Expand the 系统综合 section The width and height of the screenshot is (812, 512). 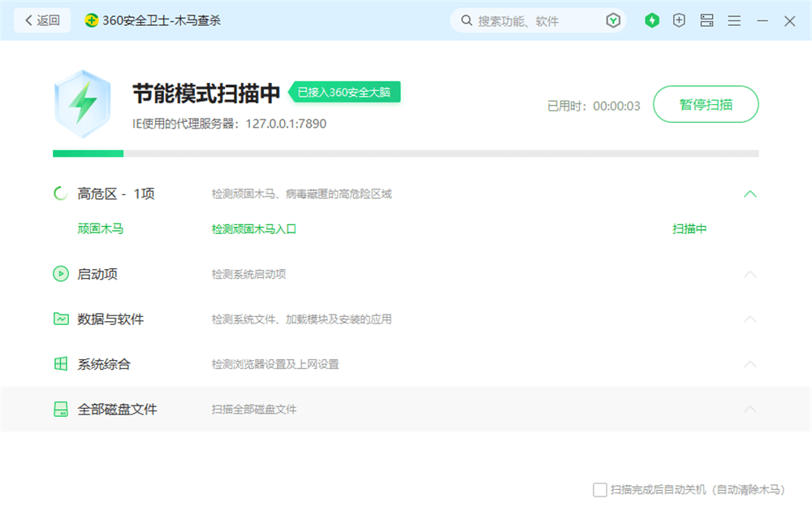(x=750, y=365)
